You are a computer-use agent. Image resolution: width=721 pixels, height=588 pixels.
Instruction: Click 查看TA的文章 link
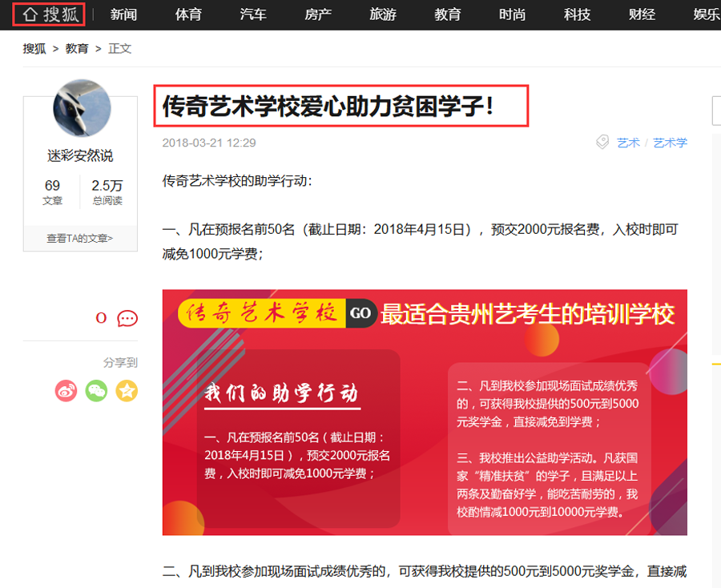click(80, 238)
